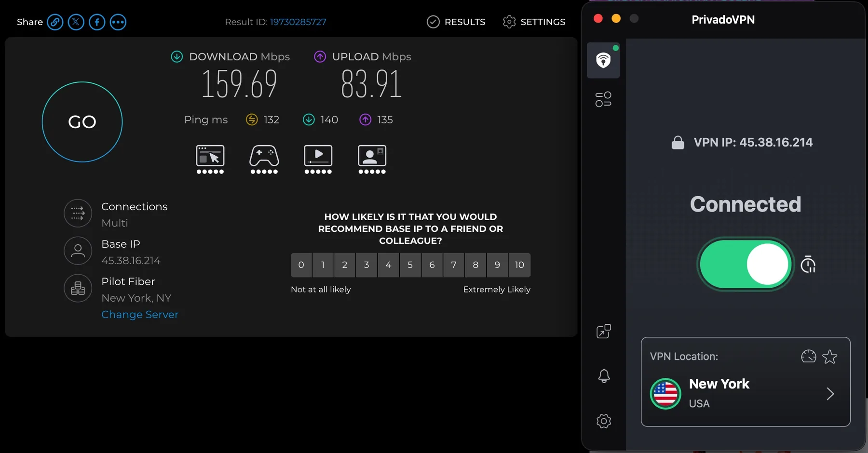Share the result on X (Twitter)

click(x=76, y=22)
